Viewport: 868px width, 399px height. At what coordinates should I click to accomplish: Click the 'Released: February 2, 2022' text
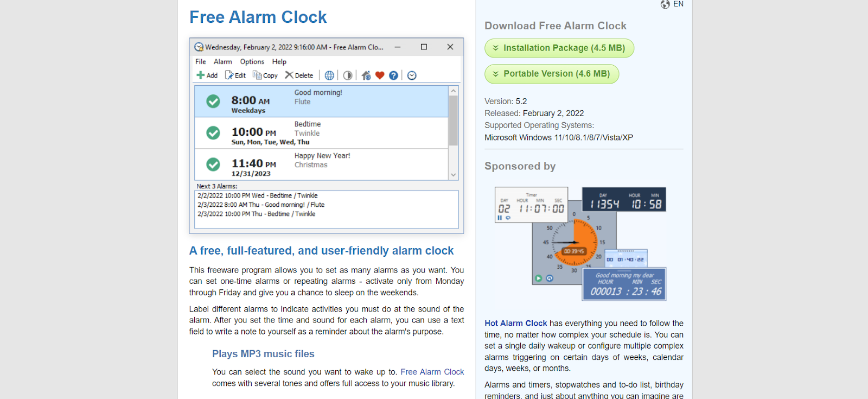tap(534, 113)
